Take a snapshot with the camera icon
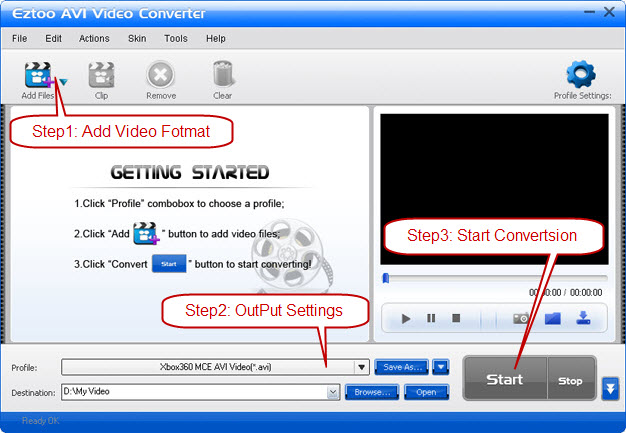Screen dimensions: 626x433 tap(521, 318)
